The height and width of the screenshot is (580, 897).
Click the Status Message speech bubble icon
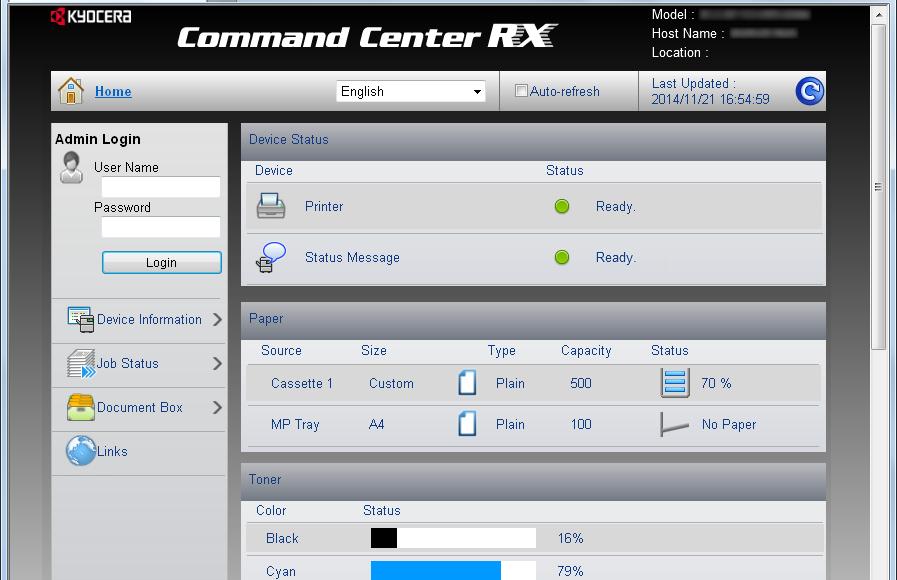pos(271,257)
